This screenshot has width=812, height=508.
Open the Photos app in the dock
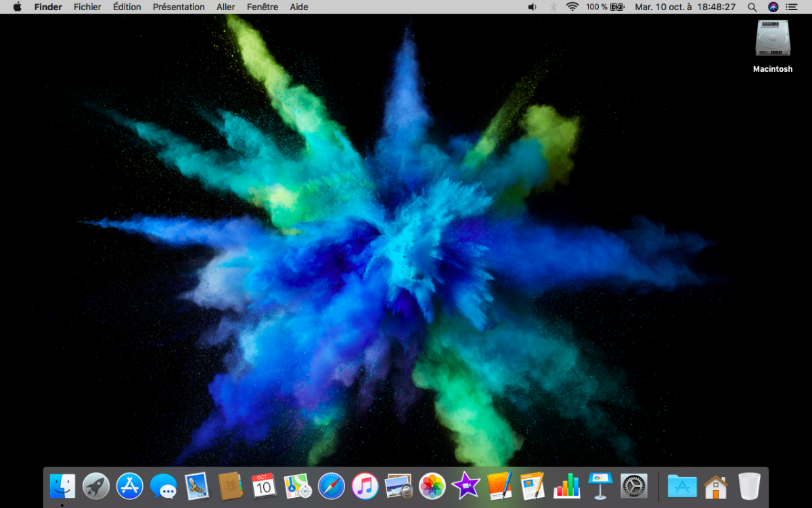[x=432, y=486]
